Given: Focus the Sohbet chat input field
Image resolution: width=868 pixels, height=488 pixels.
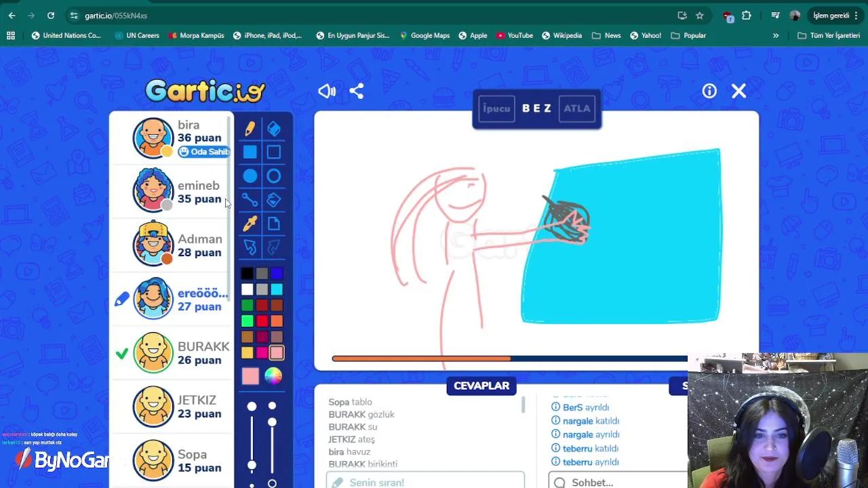Looking at the screenshot, I should [x=618, y=481].
